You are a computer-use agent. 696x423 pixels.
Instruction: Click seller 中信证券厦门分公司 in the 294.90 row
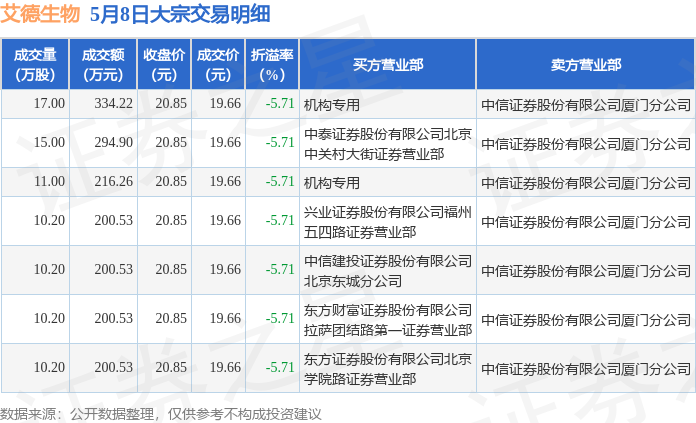[x=586, y=144]
